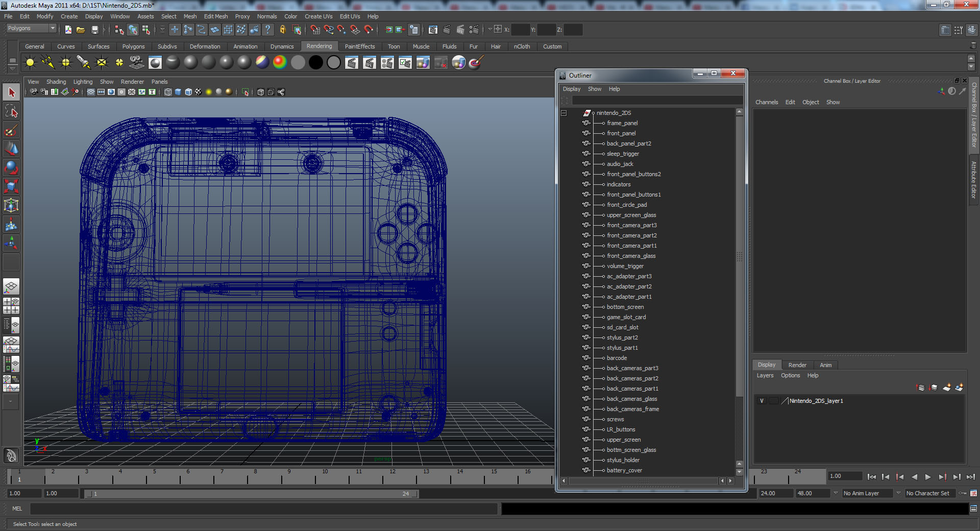980x531 pixels.
Task: Select the arrow Select tool in toolbox
Action: tap(11, 92)
